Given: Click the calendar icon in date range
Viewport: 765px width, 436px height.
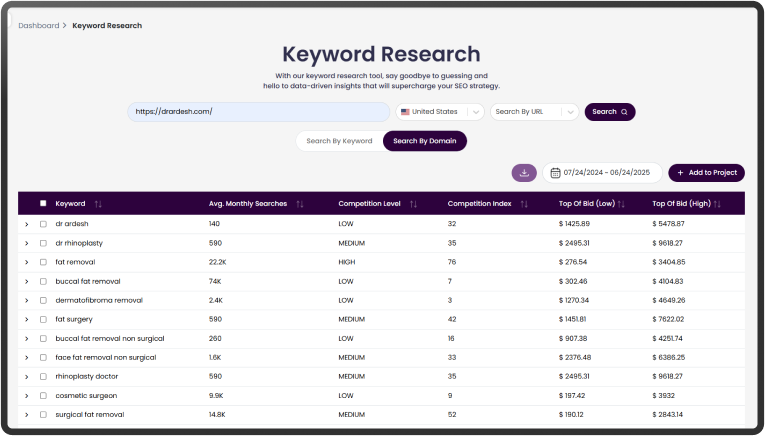Looking at the screenshot, I should pos(555,173).
